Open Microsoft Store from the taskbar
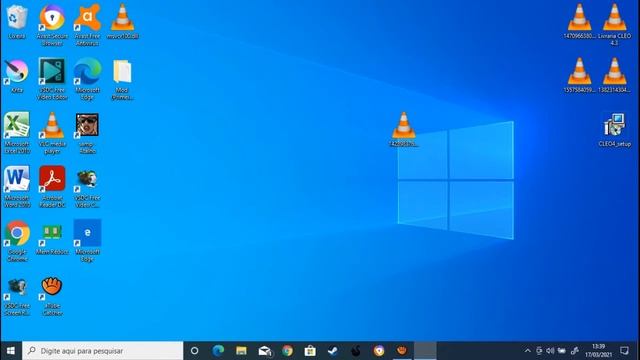Screen dimensions: 640x360 tap(310, 351)
